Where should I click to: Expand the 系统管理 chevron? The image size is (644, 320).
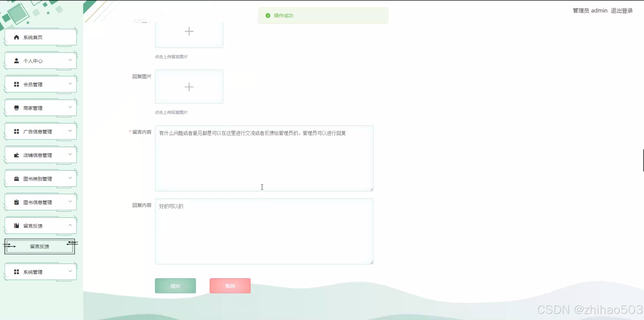pyautogui.click(x=70, y=271)
